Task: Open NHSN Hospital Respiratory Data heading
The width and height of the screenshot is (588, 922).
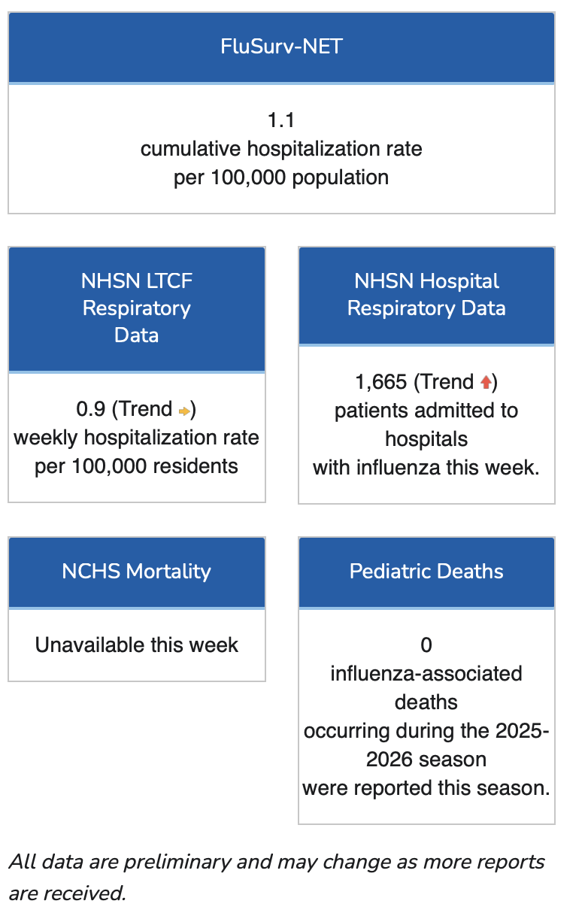Action: [x=426, y=295]
